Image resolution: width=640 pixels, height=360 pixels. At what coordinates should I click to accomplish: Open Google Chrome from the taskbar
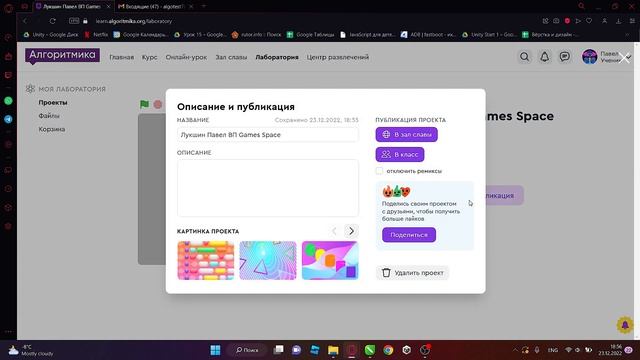(x=388, y=350)
